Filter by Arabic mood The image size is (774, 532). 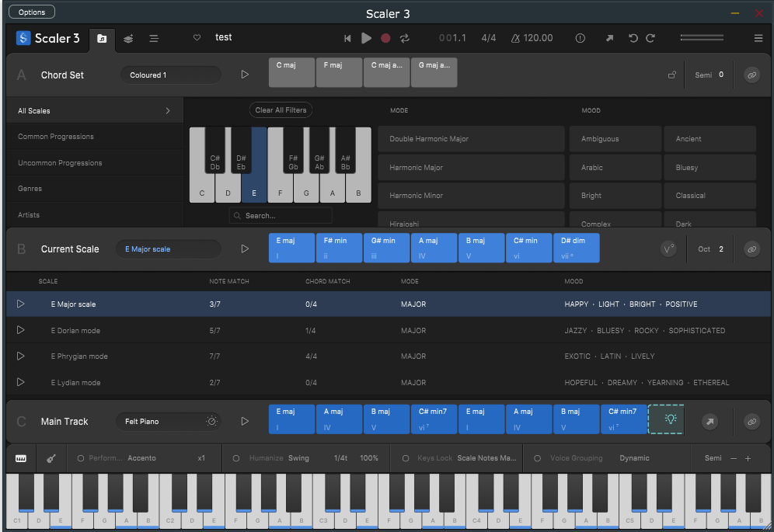click(x=615, y=167)
